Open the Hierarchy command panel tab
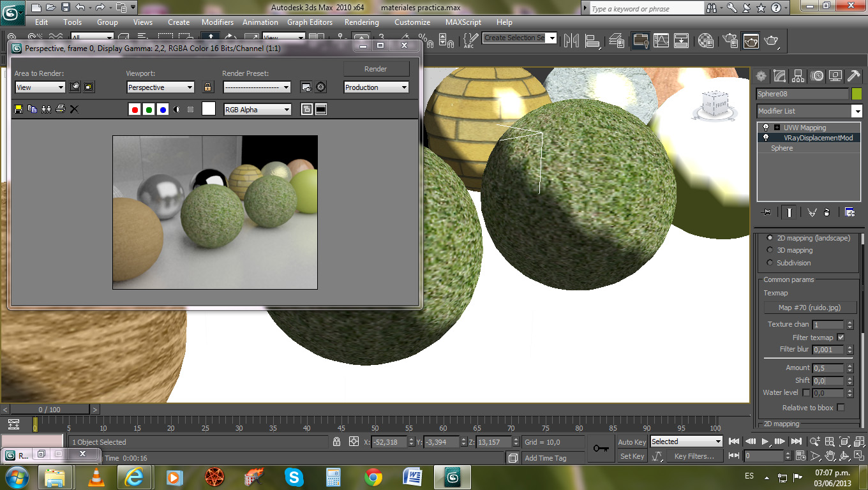 point(798,76)
